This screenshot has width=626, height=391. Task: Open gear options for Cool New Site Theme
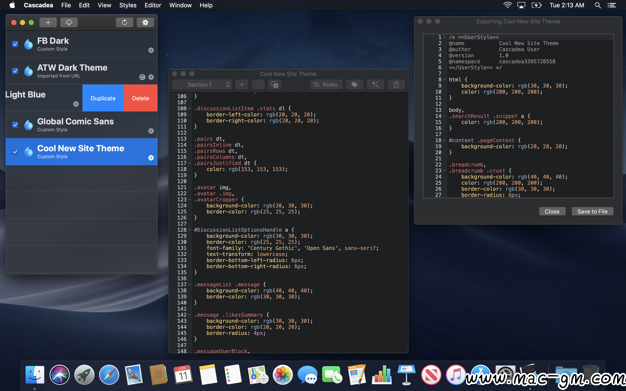point(151,158)
